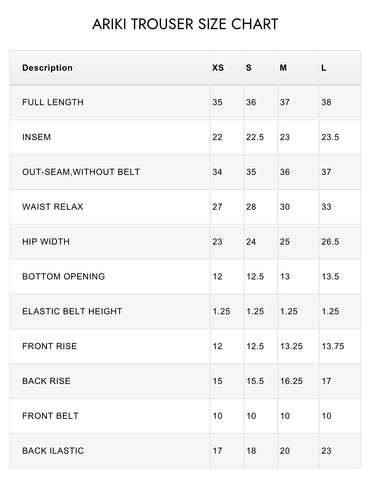Click the ELASTIC BELT HEIGHT row label
The image size is (367, 480).
coord(72,311)
